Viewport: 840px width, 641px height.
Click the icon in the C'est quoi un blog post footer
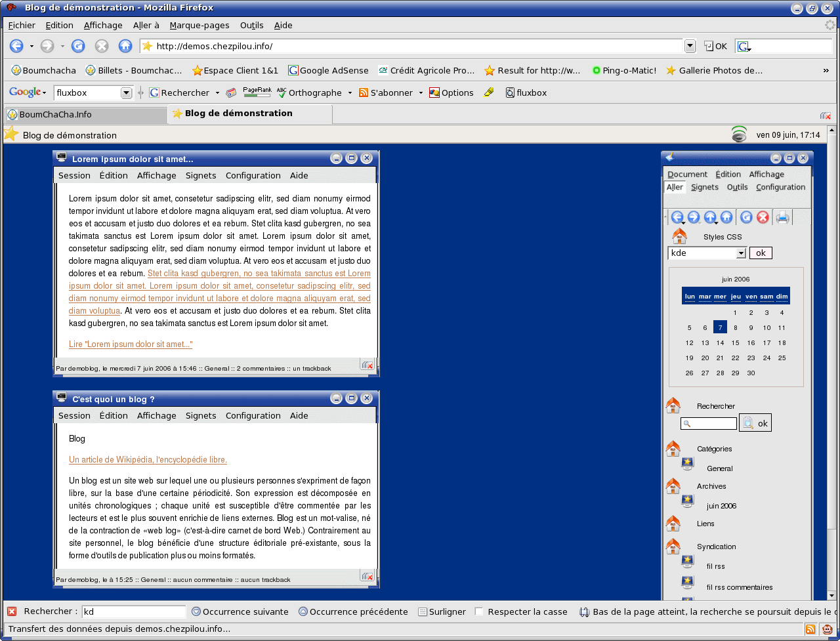(x=367, y=575)
